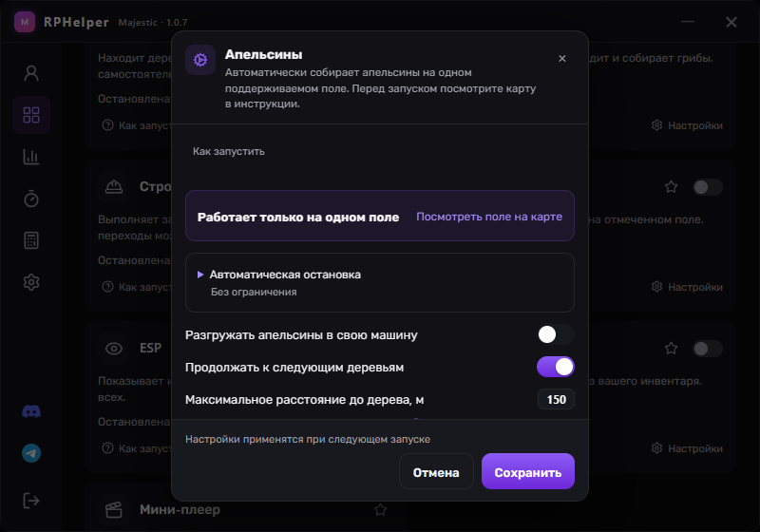
Task: Click the construction helmet icon in background
Action: [114, 187]
